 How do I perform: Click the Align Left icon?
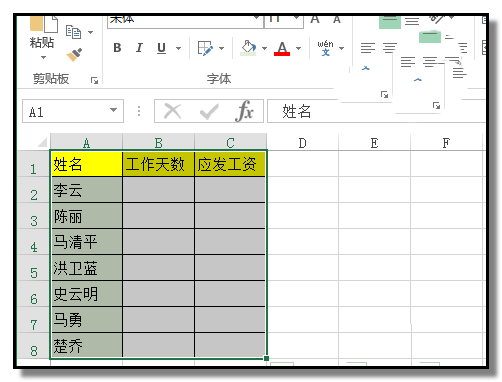[368, 48]
